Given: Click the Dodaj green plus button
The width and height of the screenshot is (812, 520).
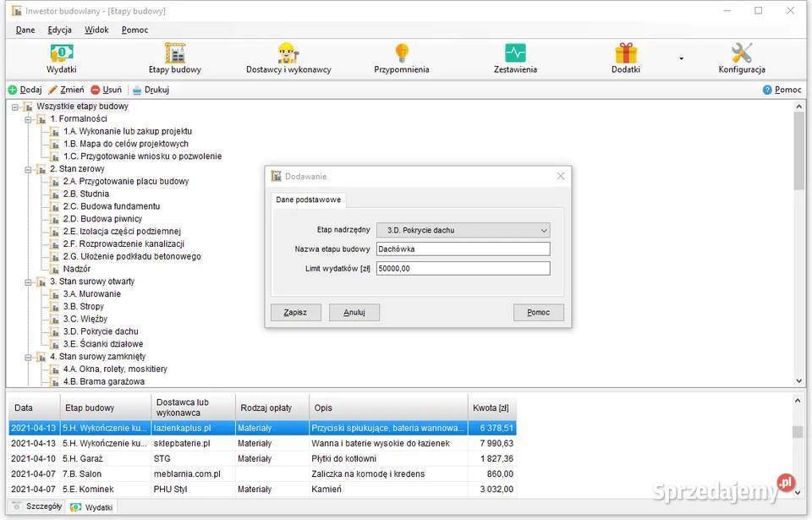Looking at the screenshot, I should (25, 90).
